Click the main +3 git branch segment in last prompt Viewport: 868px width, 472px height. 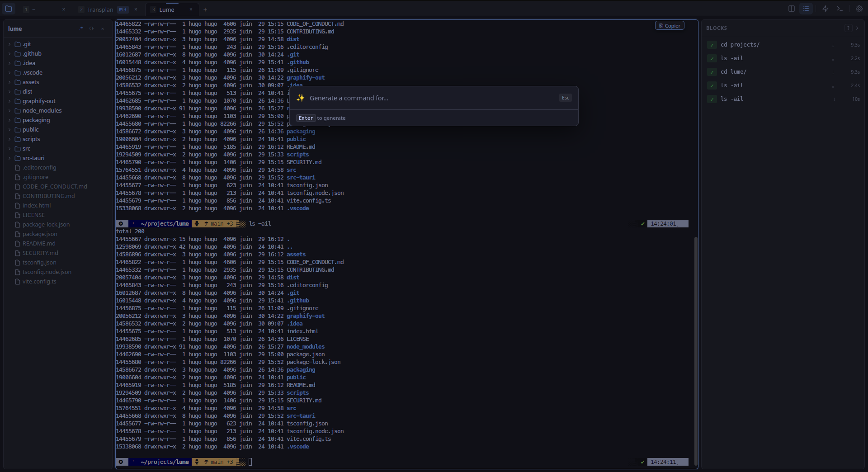click(219, 462)
